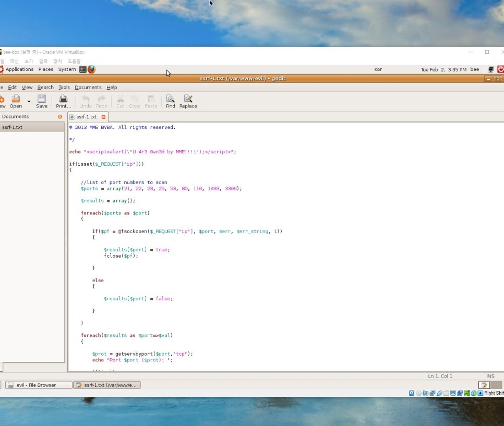Open the View menu in gedit

tap(27, 88)
